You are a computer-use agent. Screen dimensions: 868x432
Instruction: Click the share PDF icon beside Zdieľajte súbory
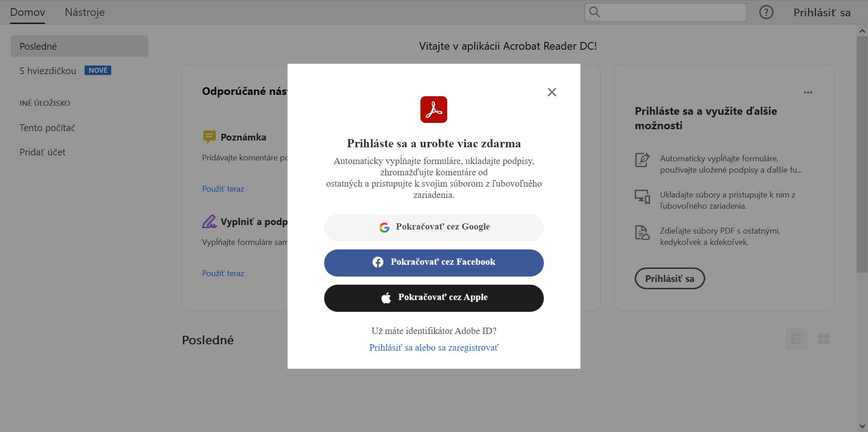642,232
